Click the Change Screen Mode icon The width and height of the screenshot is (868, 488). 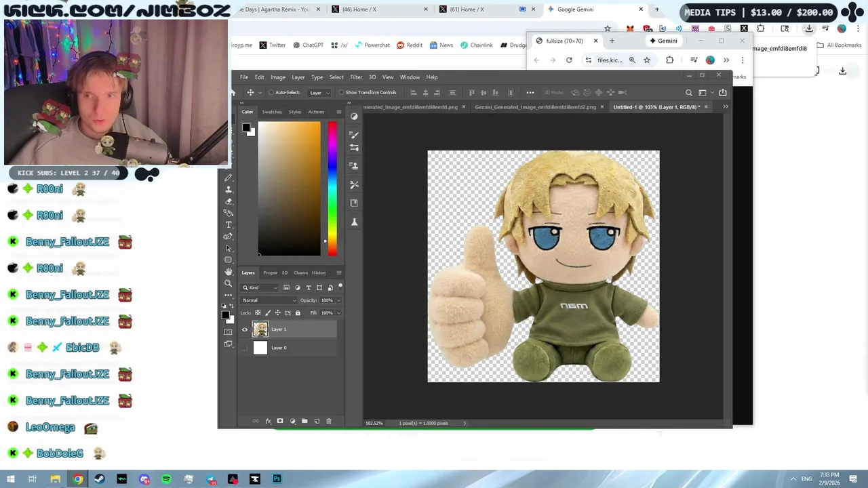tap(228, 344)
